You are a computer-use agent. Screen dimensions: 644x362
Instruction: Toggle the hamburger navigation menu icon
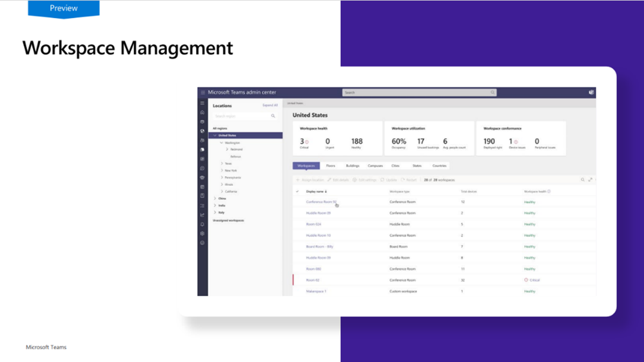(x=202, y=103)
